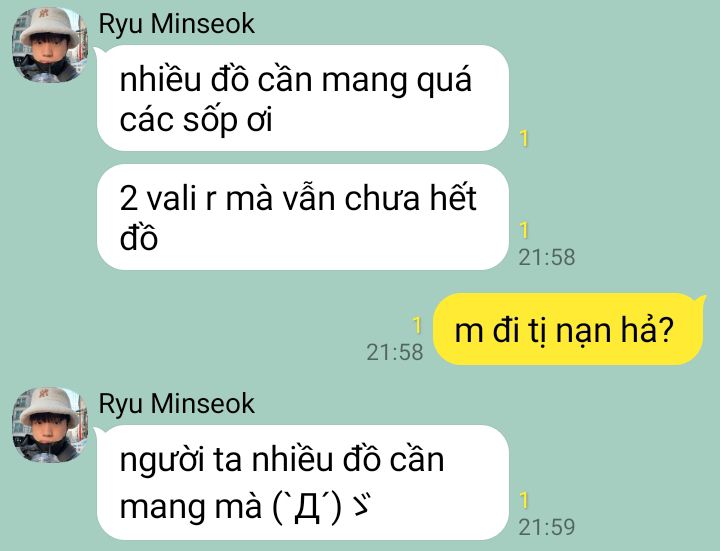
Task: Select the yellow "m đi tị nạn hả?" bubble
Action: (x=568, y=329)
